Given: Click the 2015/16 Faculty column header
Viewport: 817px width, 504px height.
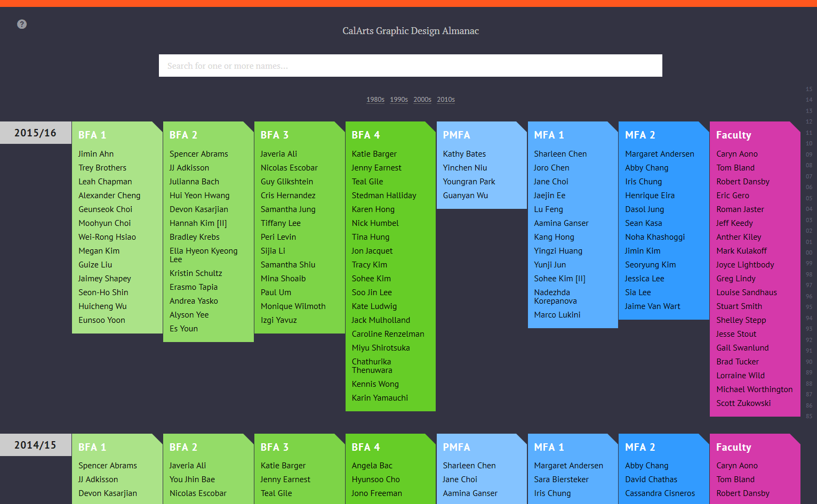Looking at the screenshot, I should tap(733, 135).
